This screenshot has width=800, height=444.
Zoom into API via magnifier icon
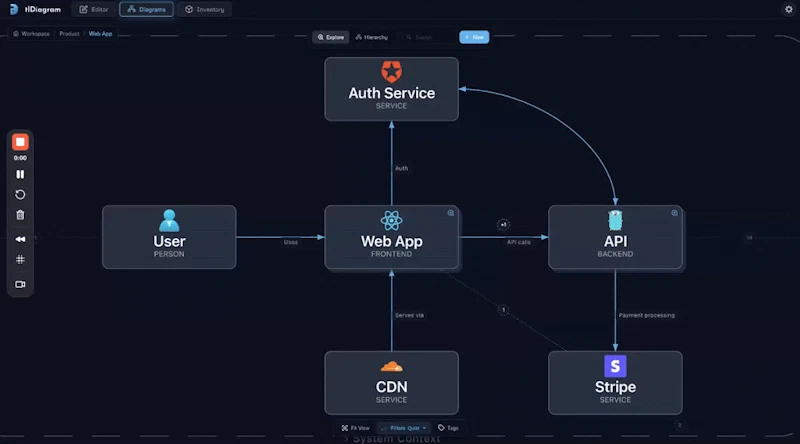[674, 213]
